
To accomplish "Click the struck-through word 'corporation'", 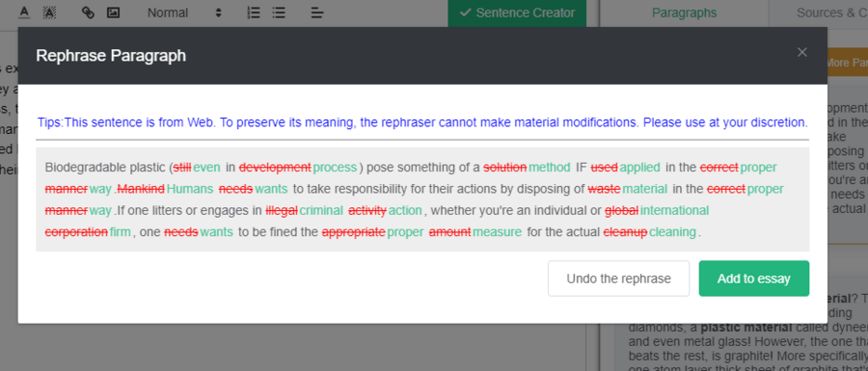I will coord(76,232).
